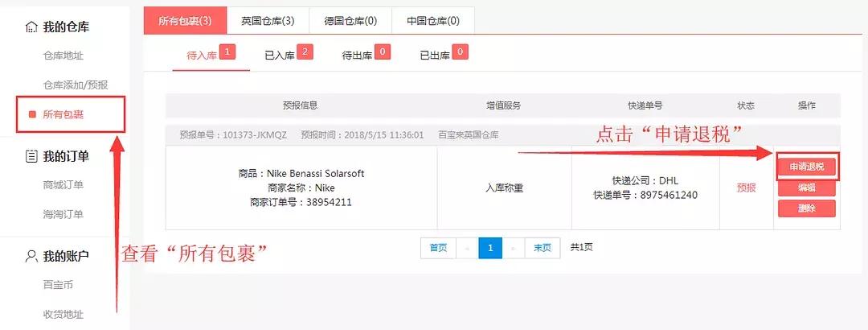Click the 我的账户 user icon
The image size is (868, 330).
coord(31,256)
